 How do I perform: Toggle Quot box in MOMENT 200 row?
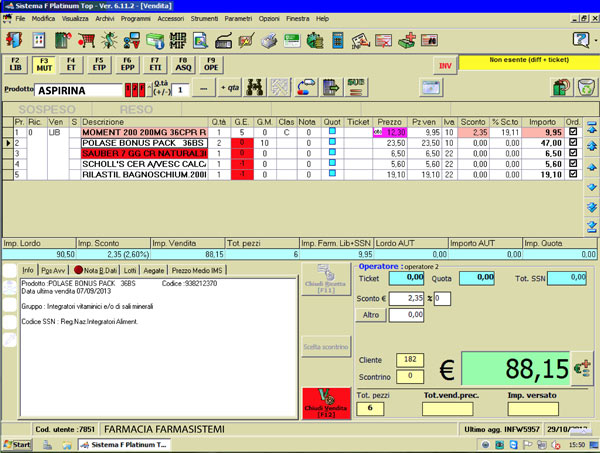pos(332,131)
